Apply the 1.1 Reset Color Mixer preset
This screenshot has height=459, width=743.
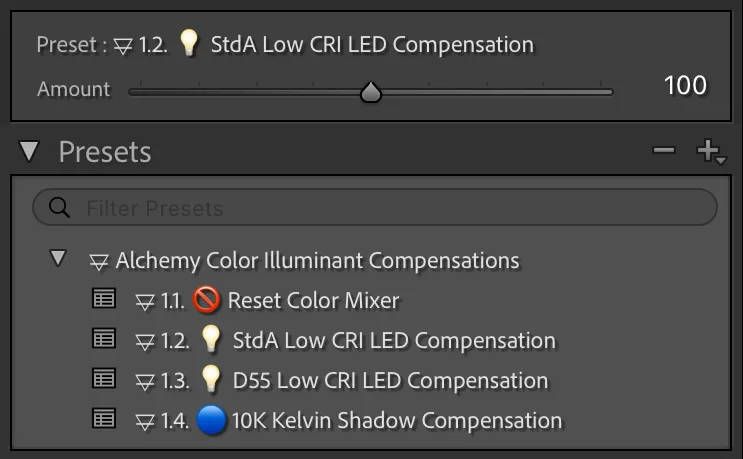(314, 300)
